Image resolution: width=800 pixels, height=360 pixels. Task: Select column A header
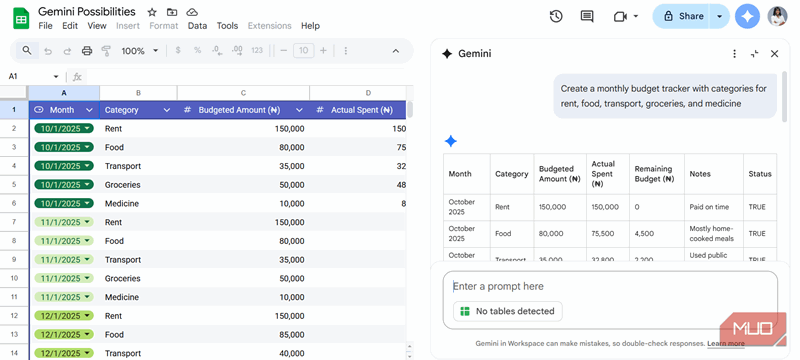click(x=64, y=93)
